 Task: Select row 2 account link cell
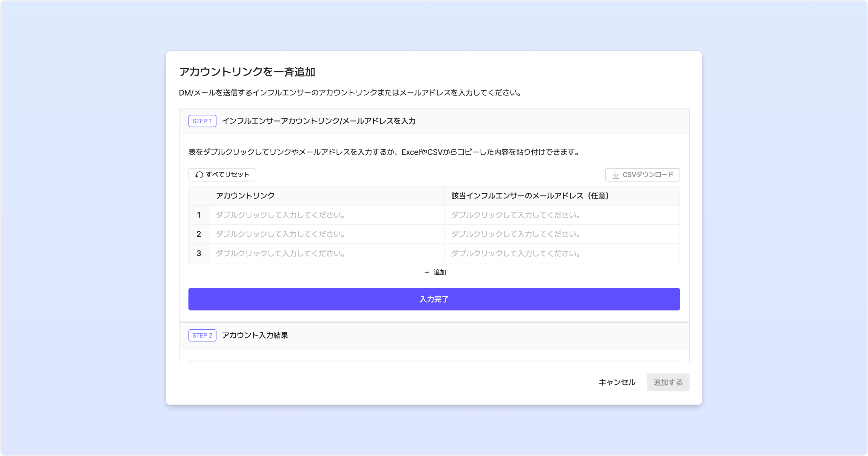tap(326, 234)
